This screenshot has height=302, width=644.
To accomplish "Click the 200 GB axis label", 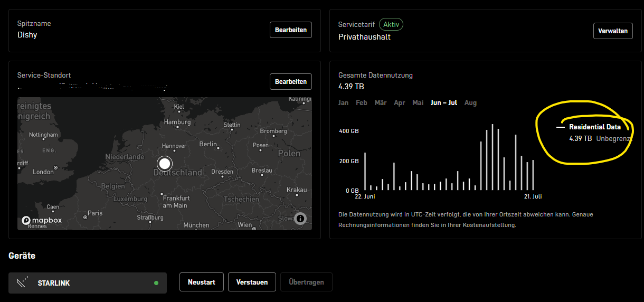I will [x=348, y=161].
